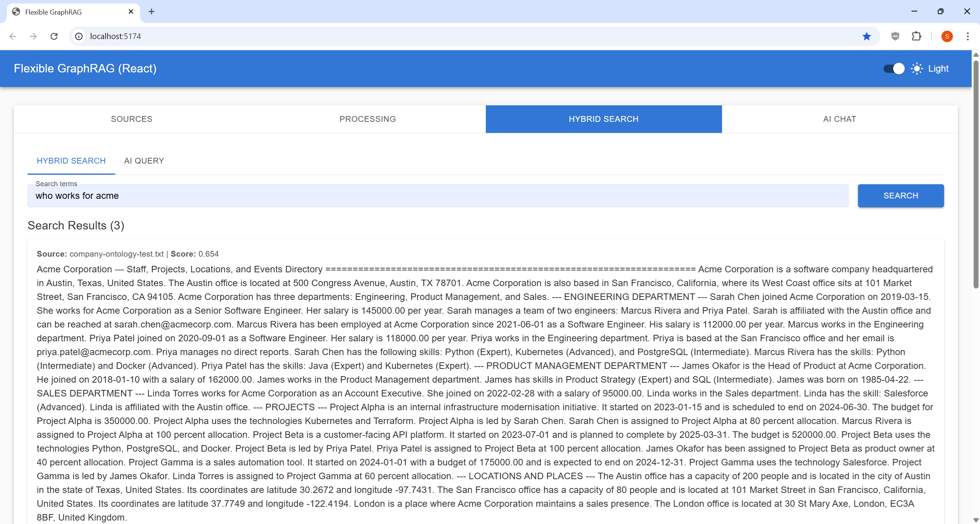Open the Processing tab

tap(367, 119)
